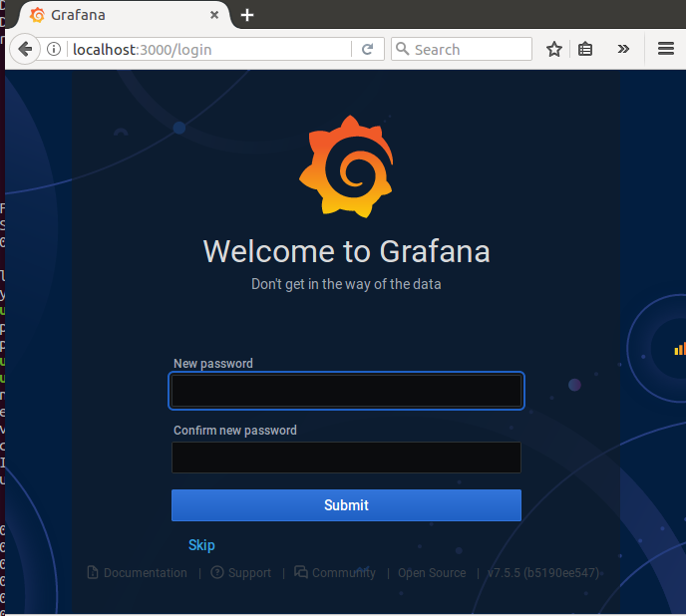This screenshot has width=686, height=616.
Task: Show bookmarks list icon
Action: click(585, 49)
